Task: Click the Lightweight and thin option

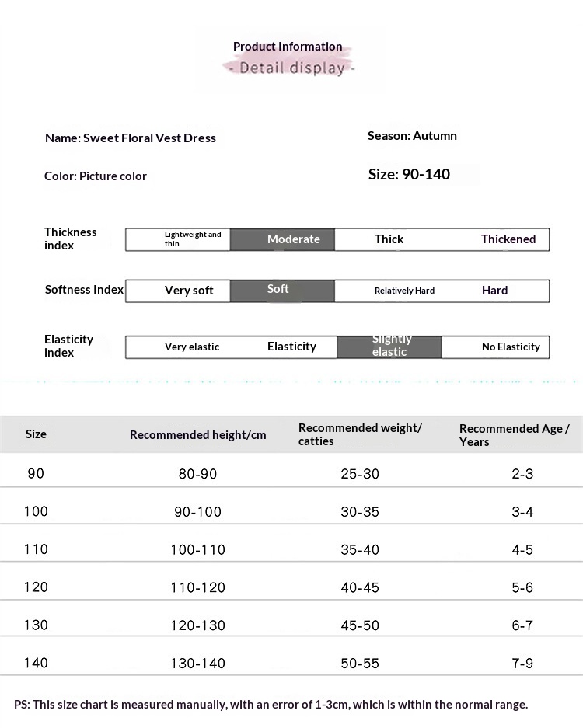Action: (193, 239)
